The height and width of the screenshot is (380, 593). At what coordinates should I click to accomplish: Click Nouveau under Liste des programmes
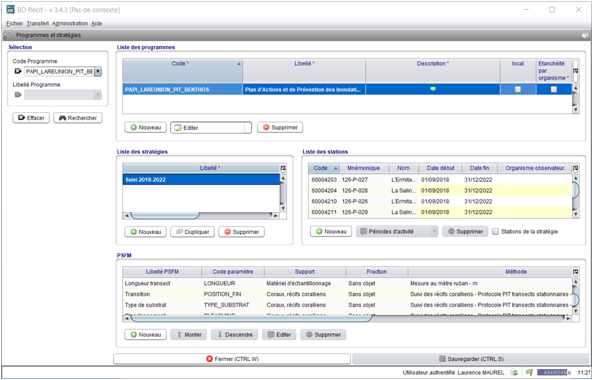point(146,127)
